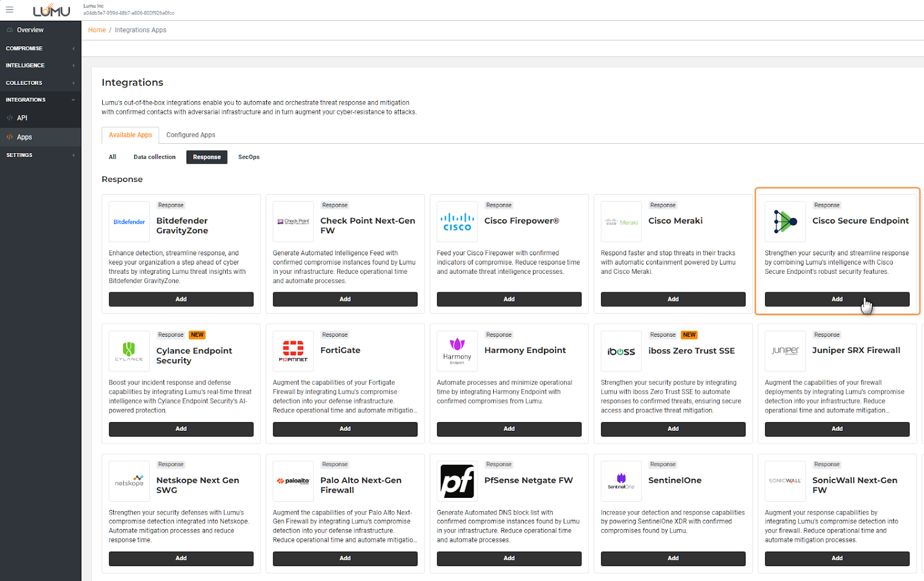
Task: Click the Cisco Secure Endpoint logo
Action: click(x=785, y=222)
